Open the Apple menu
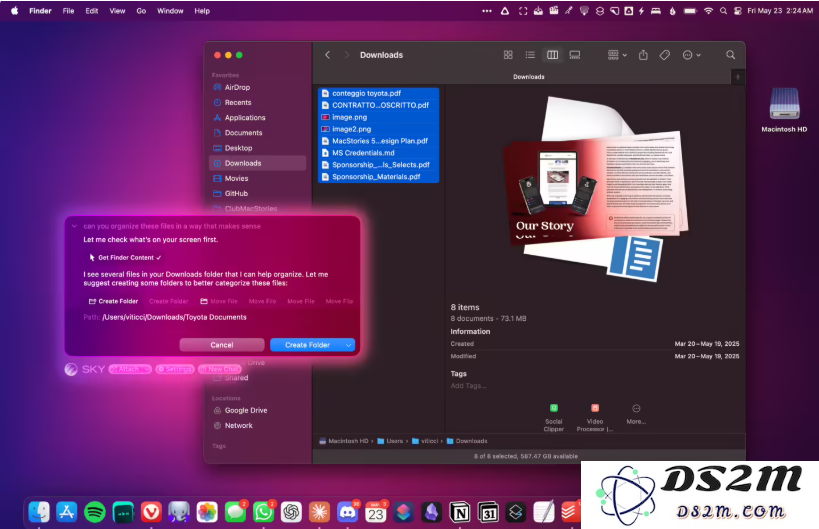 coord(15,10)
